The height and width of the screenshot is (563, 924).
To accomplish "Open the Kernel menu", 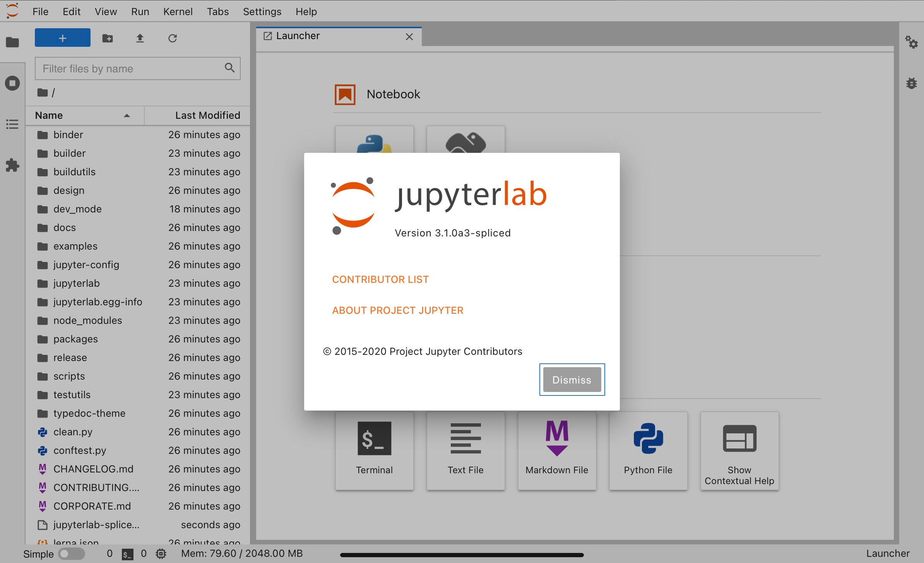I will click(x=178, y=11).
